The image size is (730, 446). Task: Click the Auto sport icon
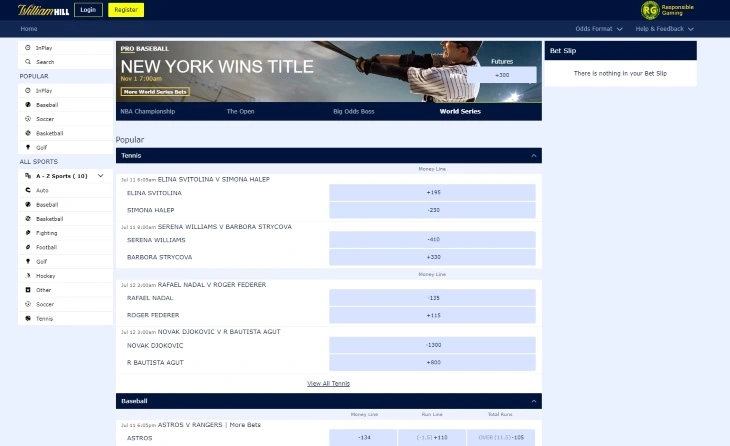coord(28,190)
